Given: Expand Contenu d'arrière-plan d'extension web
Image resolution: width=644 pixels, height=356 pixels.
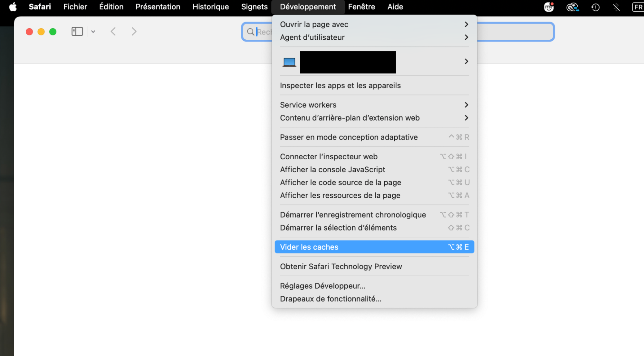Looking at the screenshot, I should pos(374,118).
